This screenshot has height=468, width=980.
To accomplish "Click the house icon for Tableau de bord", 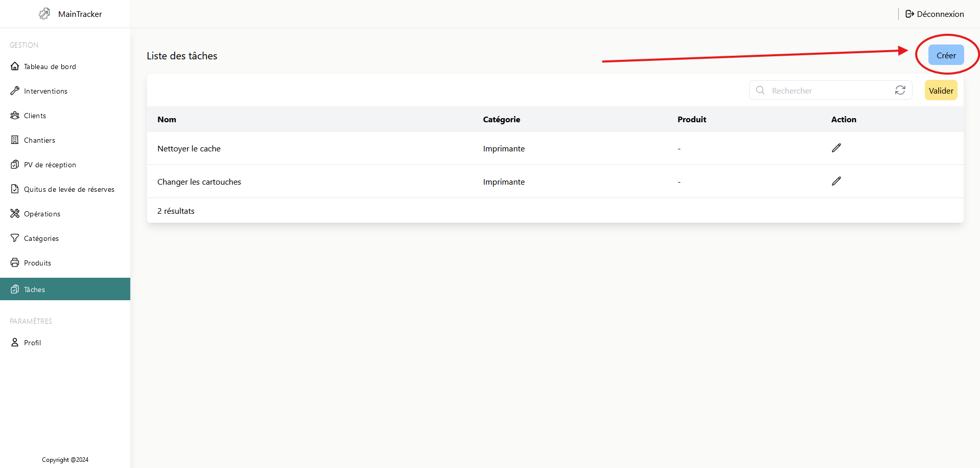I will (15, 66).
